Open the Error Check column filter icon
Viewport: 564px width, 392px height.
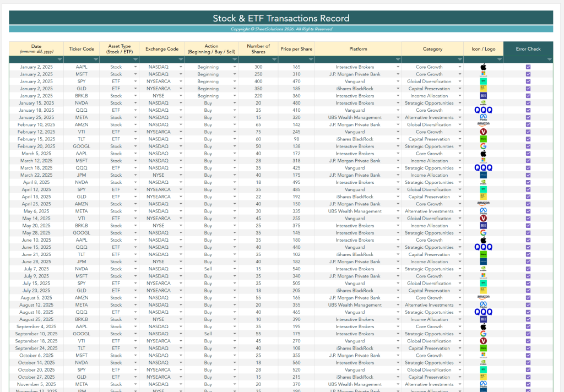[x=549, y=59]
